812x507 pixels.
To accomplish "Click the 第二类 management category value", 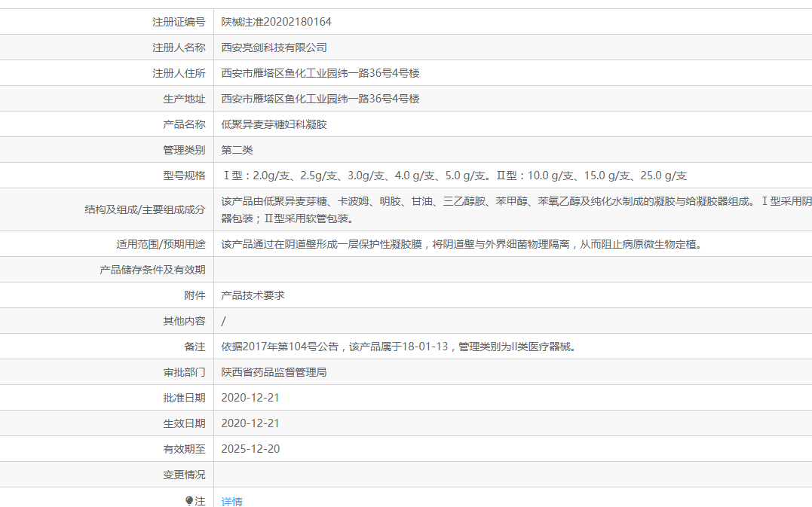I will [x=237, y=150].
